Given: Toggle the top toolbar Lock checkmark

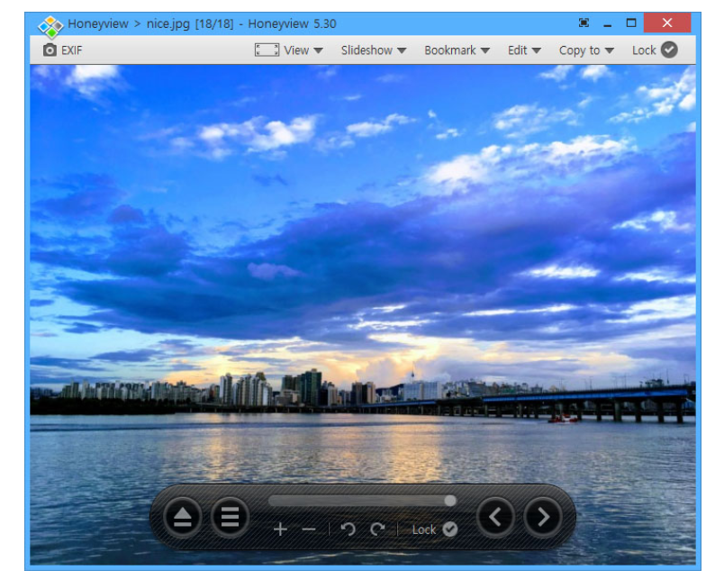Looking at the screenshot, I should pyautogui.click(x=669, y=50).
